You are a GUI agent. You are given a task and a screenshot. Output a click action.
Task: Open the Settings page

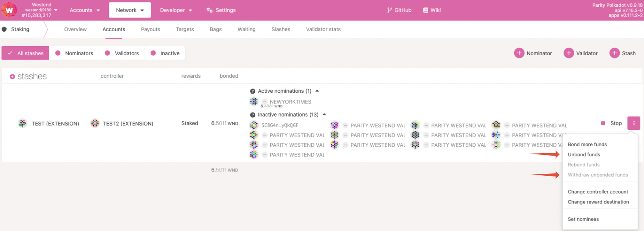pyautogui.click(x=221, y=10)
